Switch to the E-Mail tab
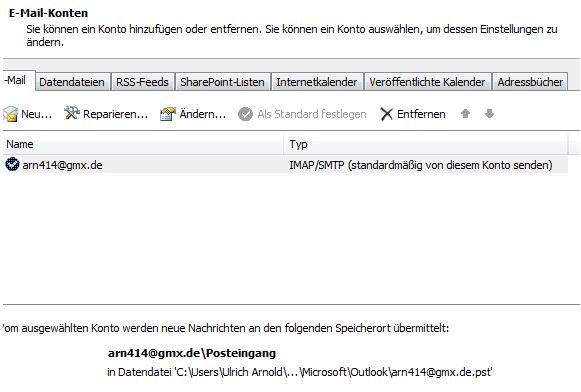581x392 pixels. (x=18, y=80)
